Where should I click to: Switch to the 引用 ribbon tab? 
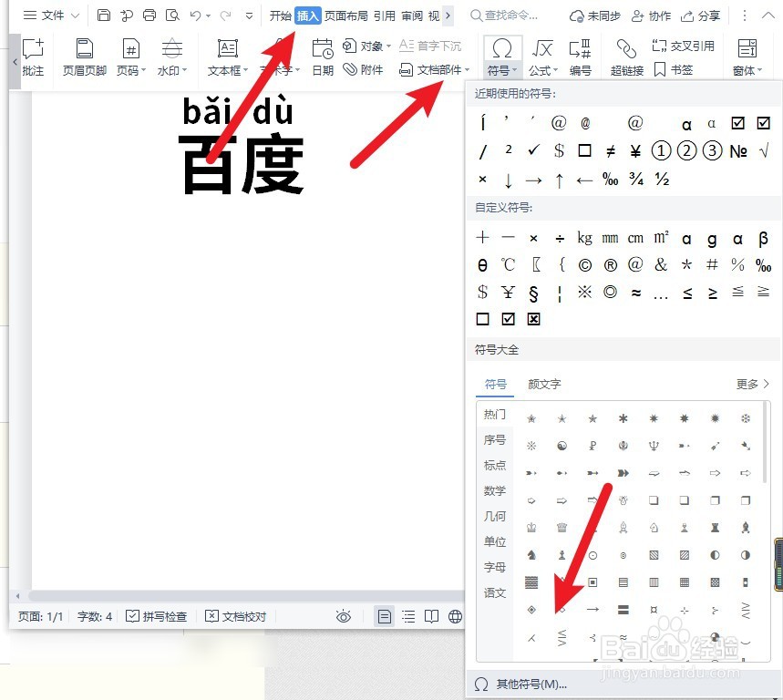pyautogui.click(x=384, y=15)
